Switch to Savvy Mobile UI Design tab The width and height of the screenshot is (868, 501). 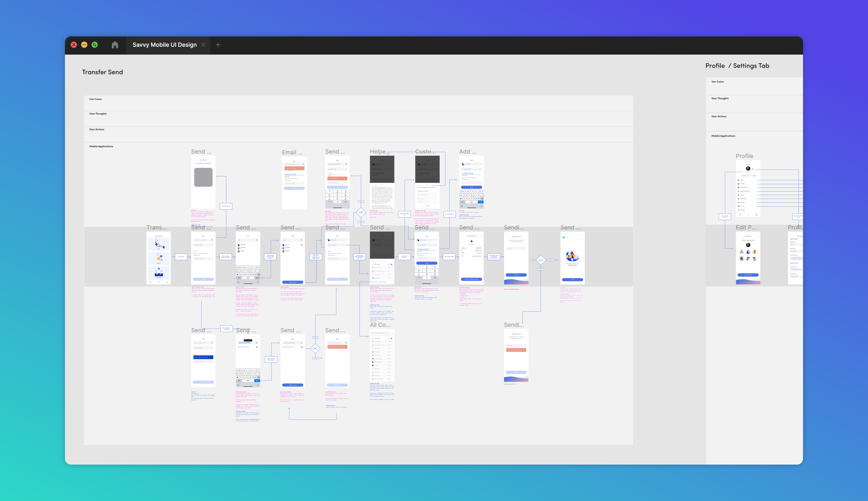164,45
